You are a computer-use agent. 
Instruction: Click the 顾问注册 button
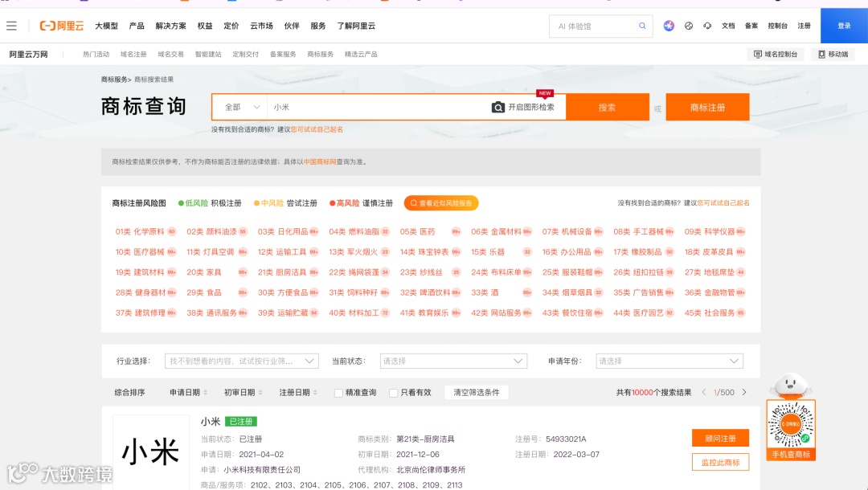pyautogui.click(x=720, y=438)
